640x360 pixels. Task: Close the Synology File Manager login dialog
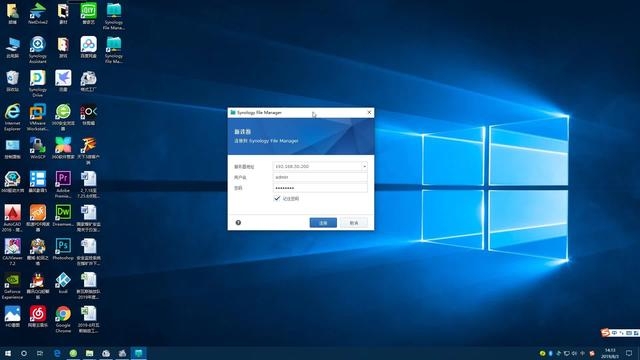click(x=369, y=112)
